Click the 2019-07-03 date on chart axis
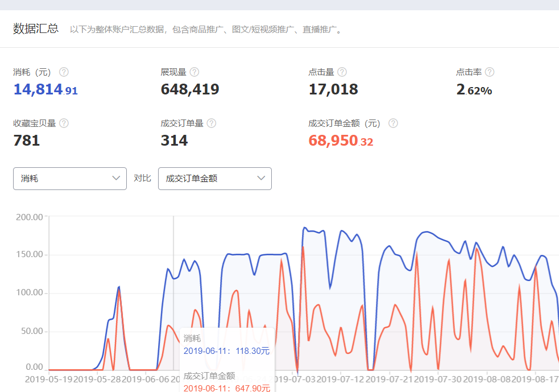 point(294,378)
